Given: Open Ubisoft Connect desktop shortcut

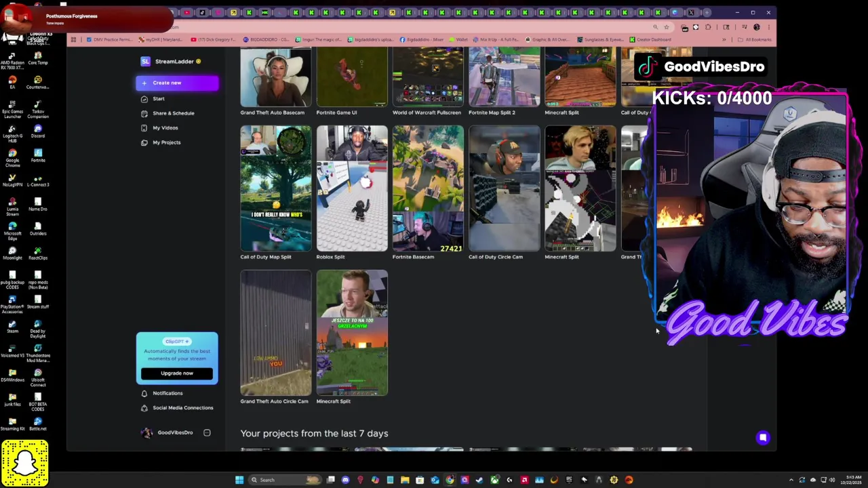Looking at the screenshot, I should pyautogui.click(x=38, y=378).
